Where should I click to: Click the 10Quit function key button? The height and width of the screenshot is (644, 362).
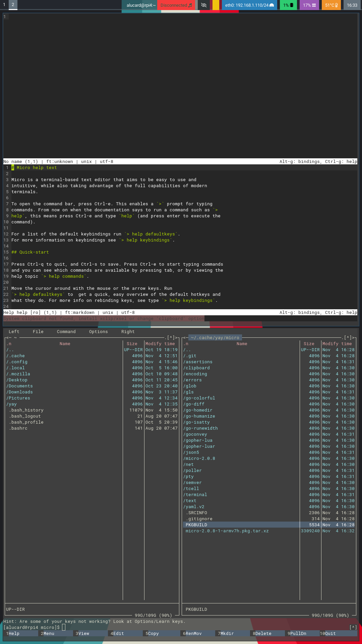point(339,633)
